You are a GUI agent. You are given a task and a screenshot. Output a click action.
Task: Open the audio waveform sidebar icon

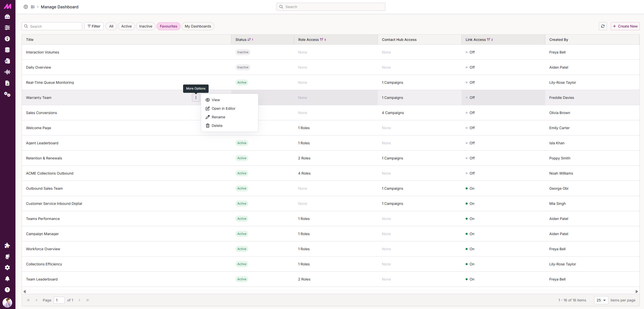pos(7,72)
